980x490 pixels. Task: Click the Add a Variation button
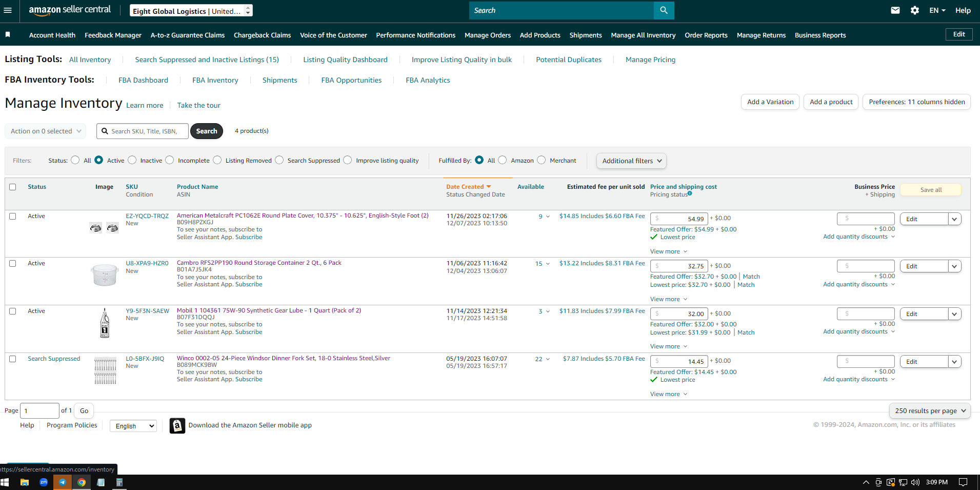(770, 102)
